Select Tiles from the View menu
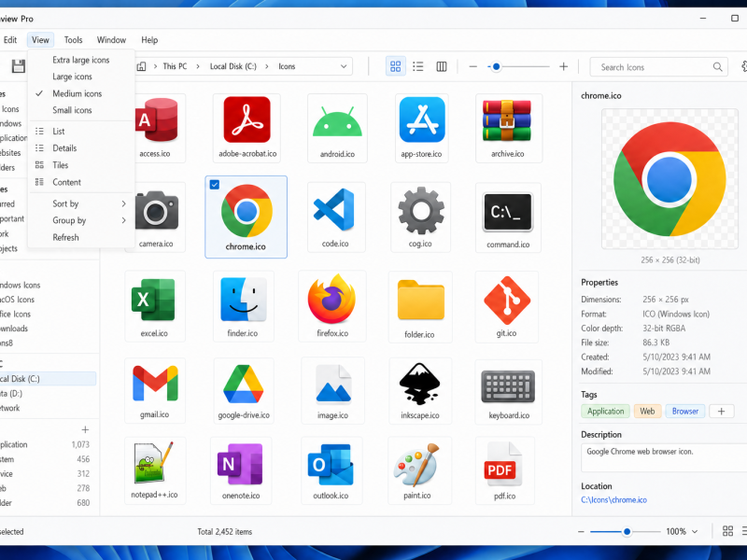This screenshot has width=747, height=560. [x=81, y=165]
